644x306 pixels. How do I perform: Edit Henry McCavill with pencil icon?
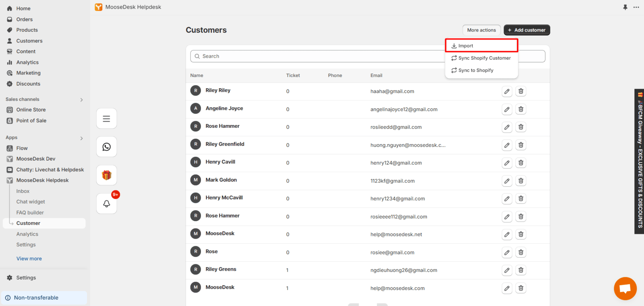coord(507,199)
